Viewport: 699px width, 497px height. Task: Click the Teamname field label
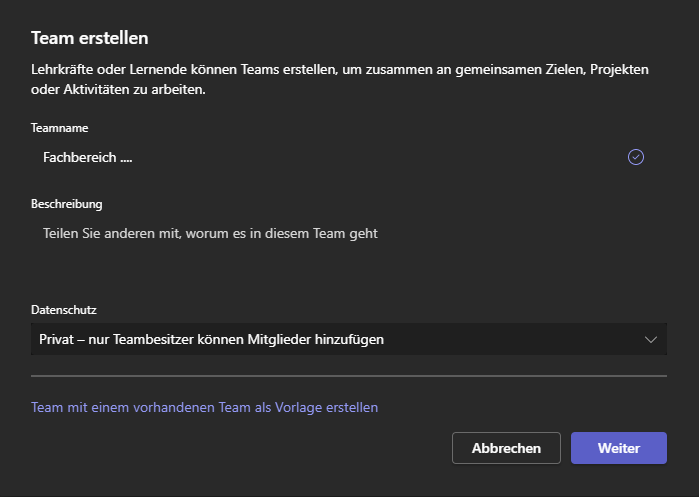click(x=60, y=128)
